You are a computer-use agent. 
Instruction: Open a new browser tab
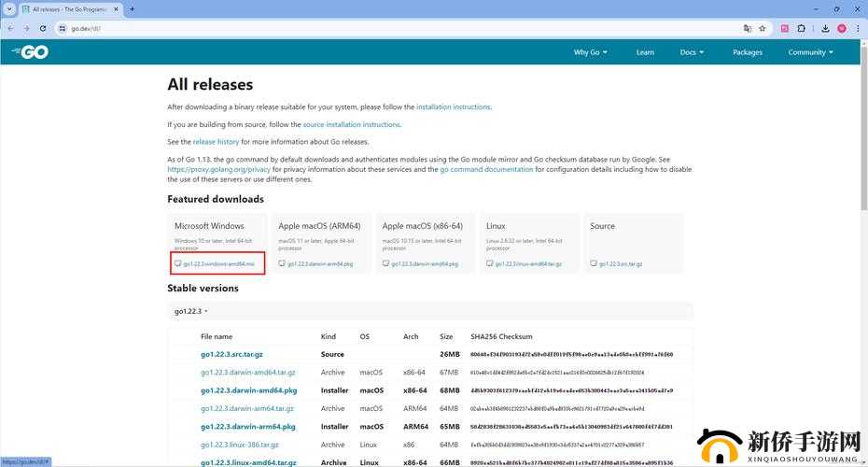pos(132,9)
